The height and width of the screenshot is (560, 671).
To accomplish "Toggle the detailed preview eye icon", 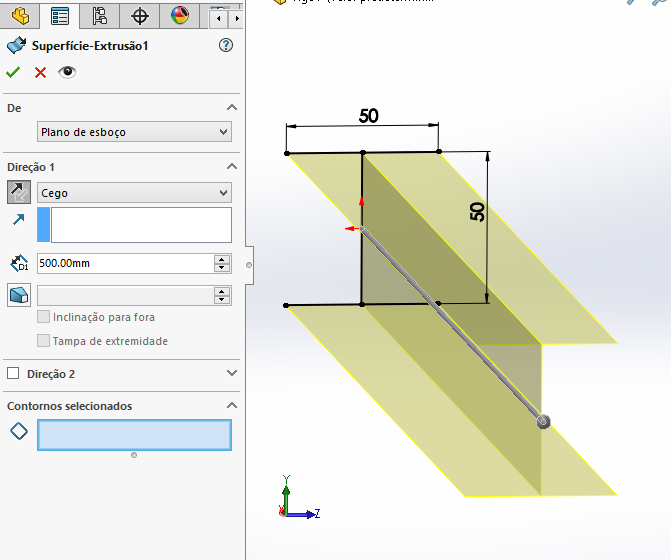I will click(67, 72).
